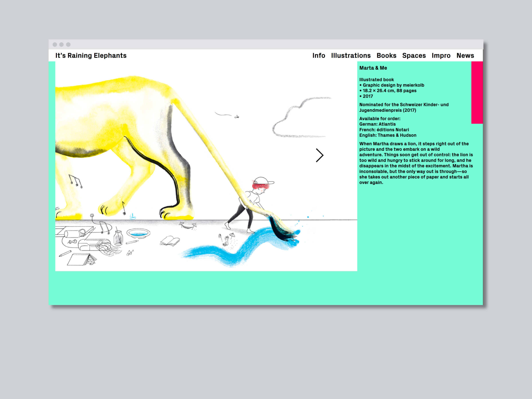Click the middle gray window dot

(62, 45)
